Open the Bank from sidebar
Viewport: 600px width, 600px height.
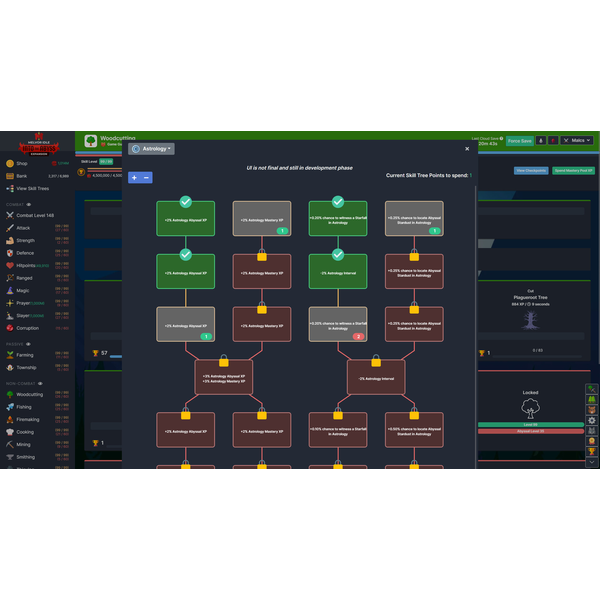22,176
